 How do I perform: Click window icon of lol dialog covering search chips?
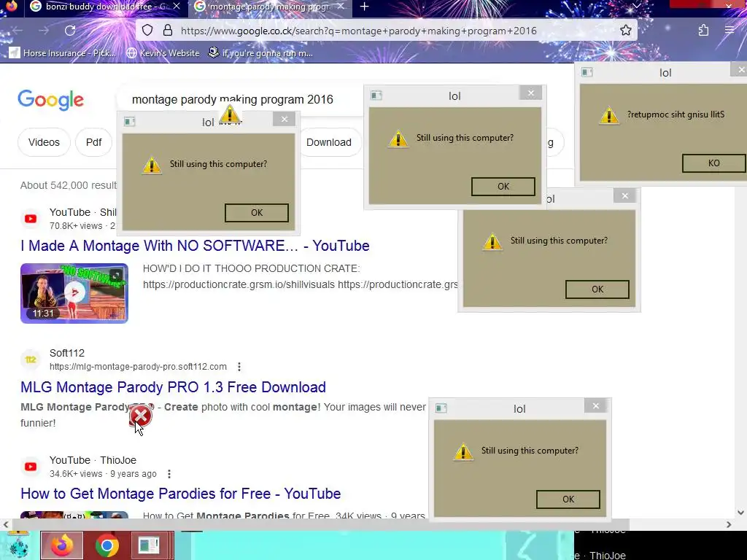(x=130, y=122)
